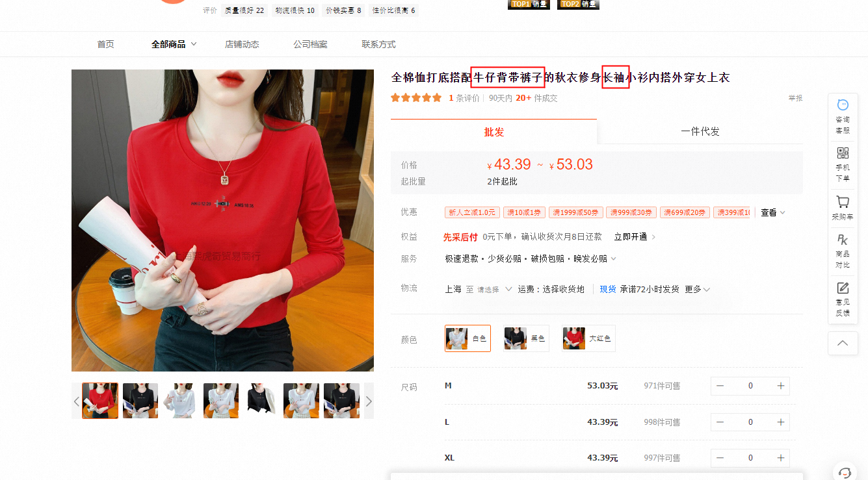This screenshot has height=480, width=868.
Task: Show next thumbnails with right arrow
Action: pos(369,401)
